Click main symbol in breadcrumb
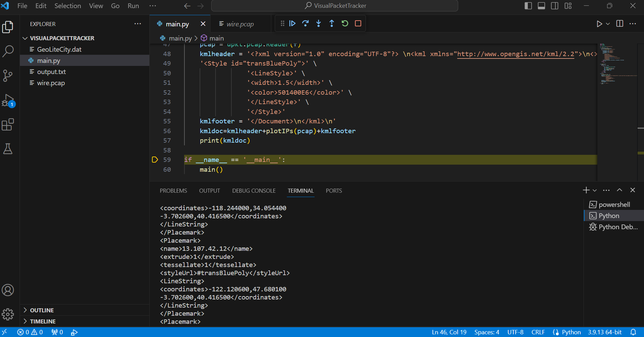The image size is (644, 337). pyautogui.click(x=212, y=38)
